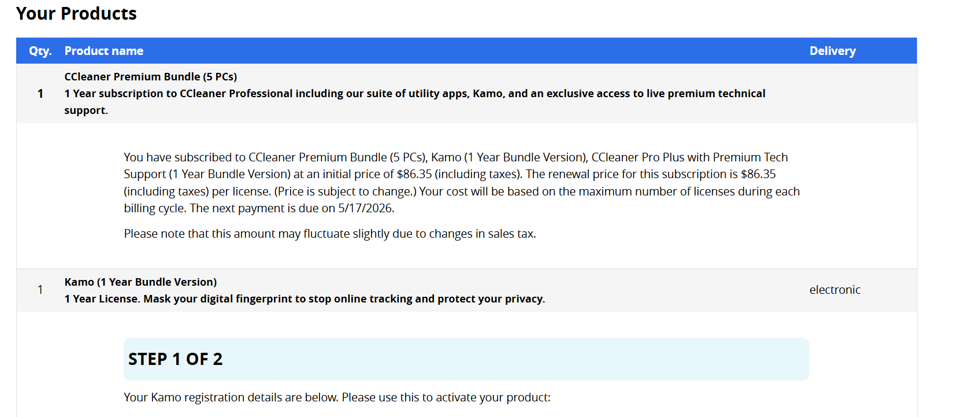
Task: Click the Delivery column header
Action: pos(833,51)
